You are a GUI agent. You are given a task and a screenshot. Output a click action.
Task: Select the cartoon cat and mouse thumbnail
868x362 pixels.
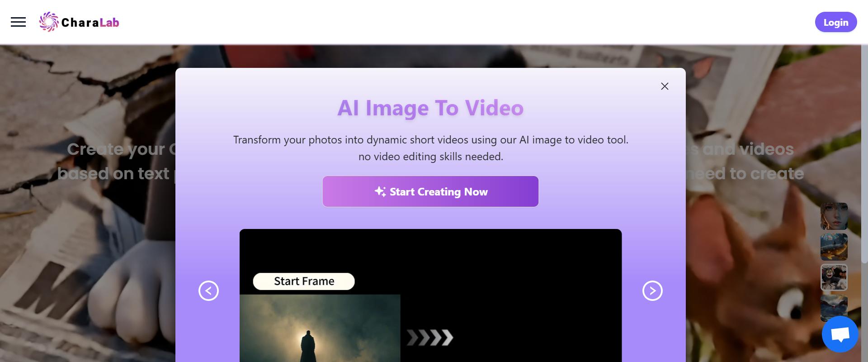[834, 277]
